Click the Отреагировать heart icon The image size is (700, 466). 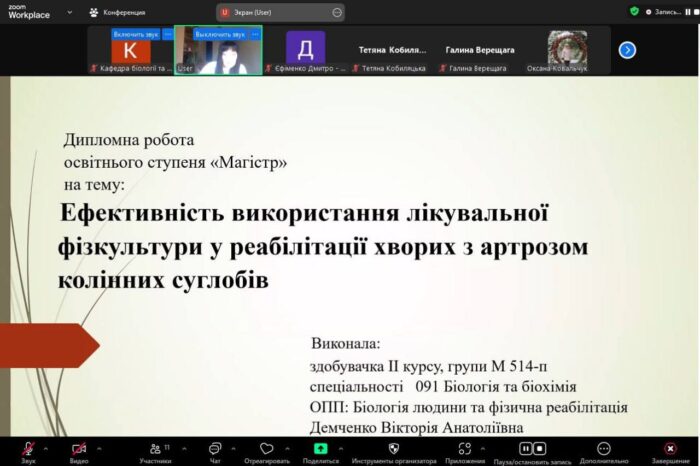(266, 449)
